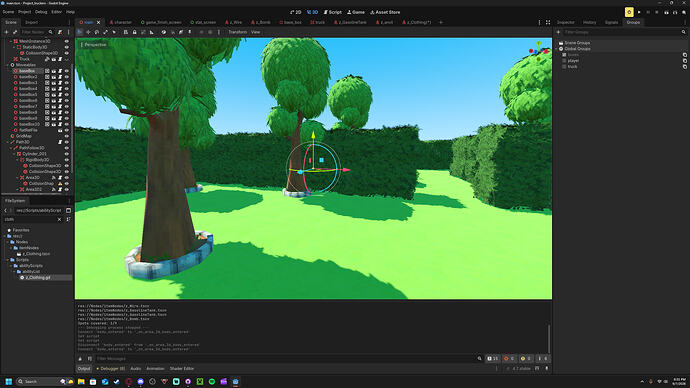Switch to 2D workspace
Image resolution: width=690 pixels, height=388 pixels.
click(296, 12)
